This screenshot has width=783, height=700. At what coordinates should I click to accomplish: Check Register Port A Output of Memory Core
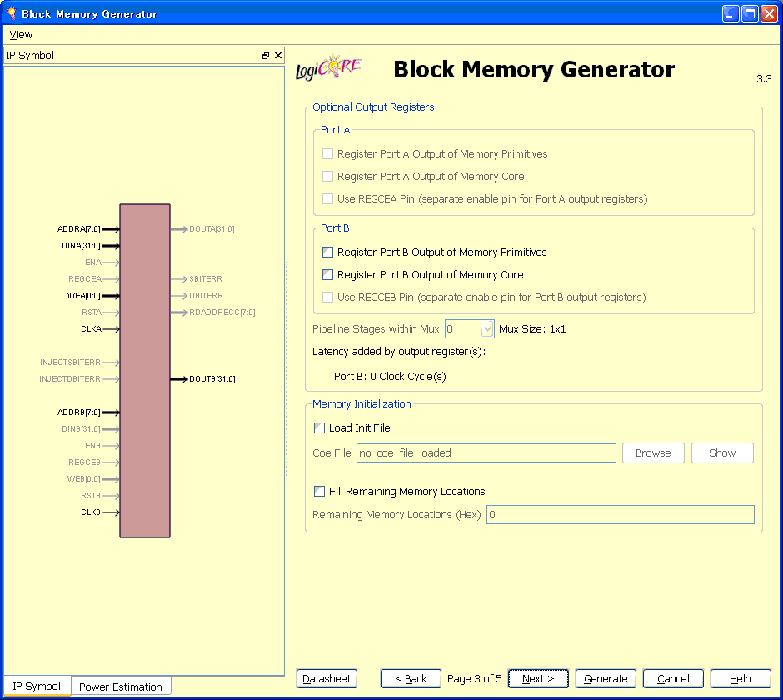(x=327, y=177)
